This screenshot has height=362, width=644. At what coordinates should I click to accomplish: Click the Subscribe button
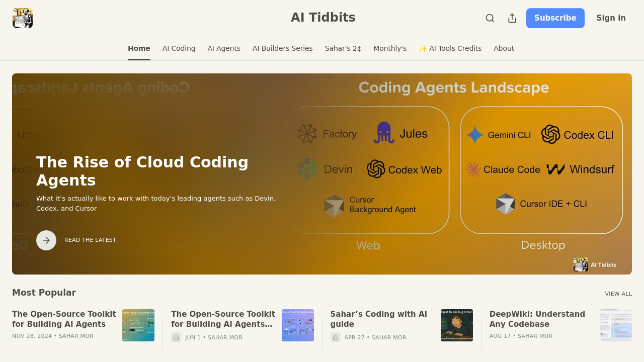[x=555, y=18]
